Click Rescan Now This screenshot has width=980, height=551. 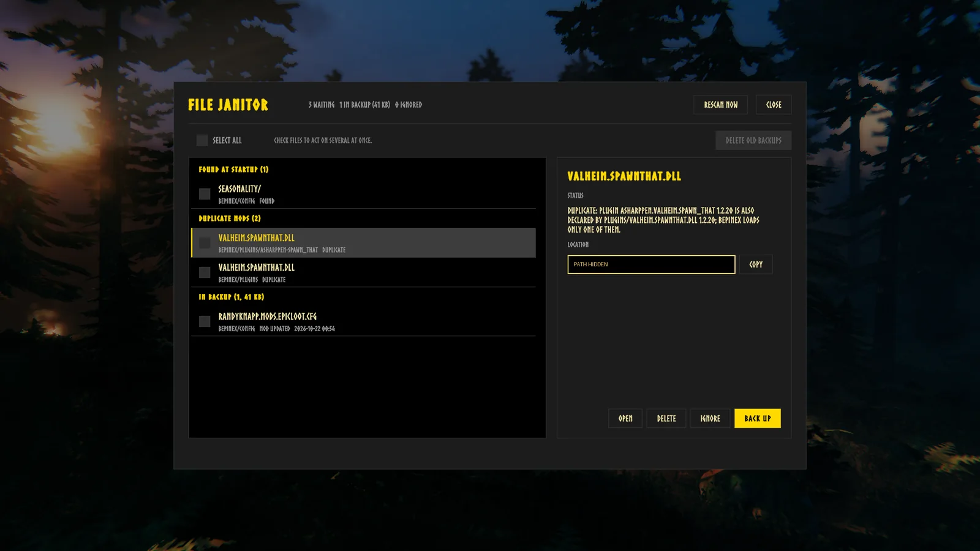click(720, 105)
